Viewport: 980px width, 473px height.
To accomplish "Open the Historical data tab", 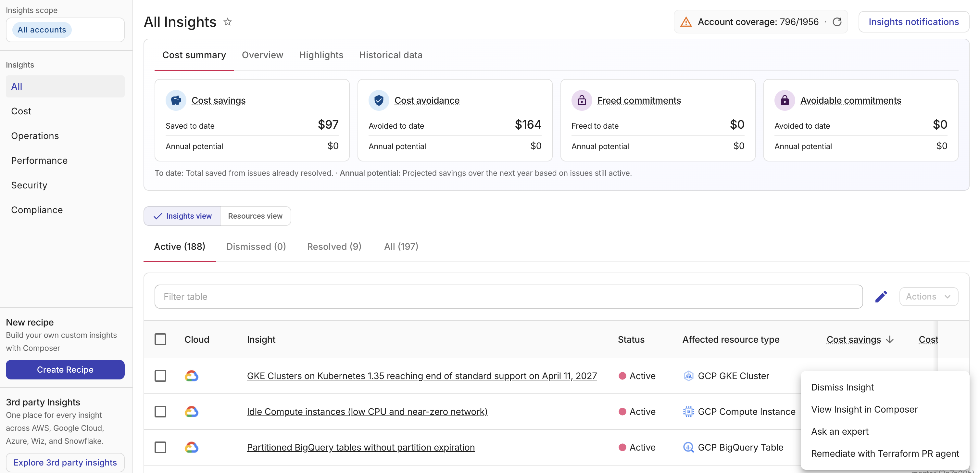I will coord(391,55).
